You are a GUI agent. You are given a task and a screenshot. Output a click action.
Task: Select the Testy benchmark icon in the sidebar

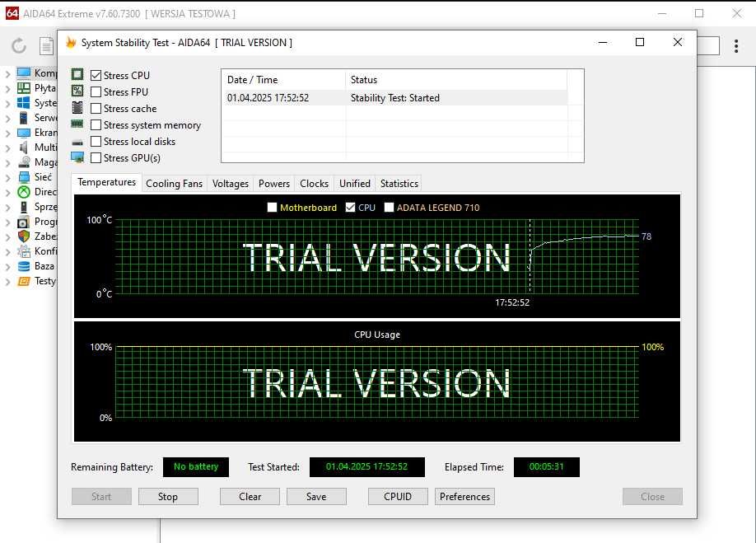coord(24,281)
